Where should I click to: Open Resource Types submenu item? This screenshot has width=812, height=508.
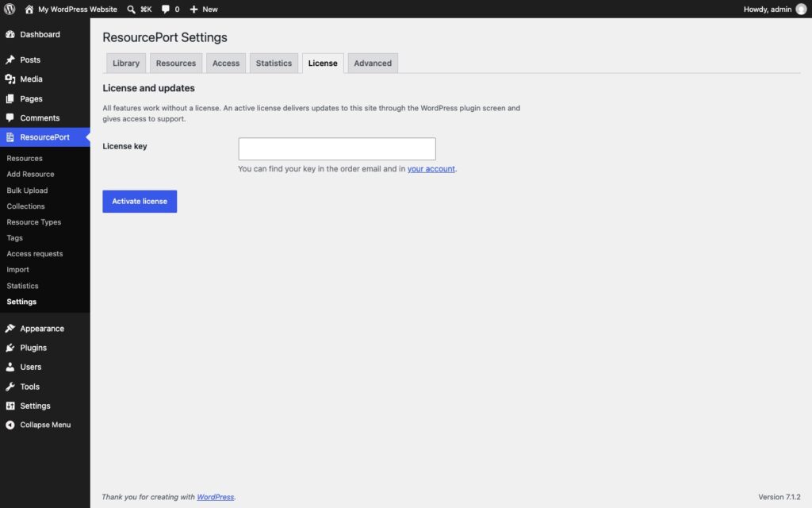[33, 222]
